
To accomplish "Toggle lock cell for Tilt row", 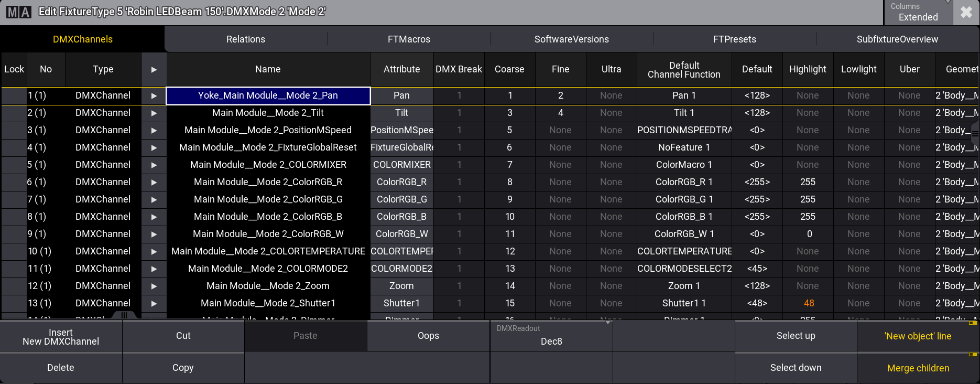I will (14, 113).
